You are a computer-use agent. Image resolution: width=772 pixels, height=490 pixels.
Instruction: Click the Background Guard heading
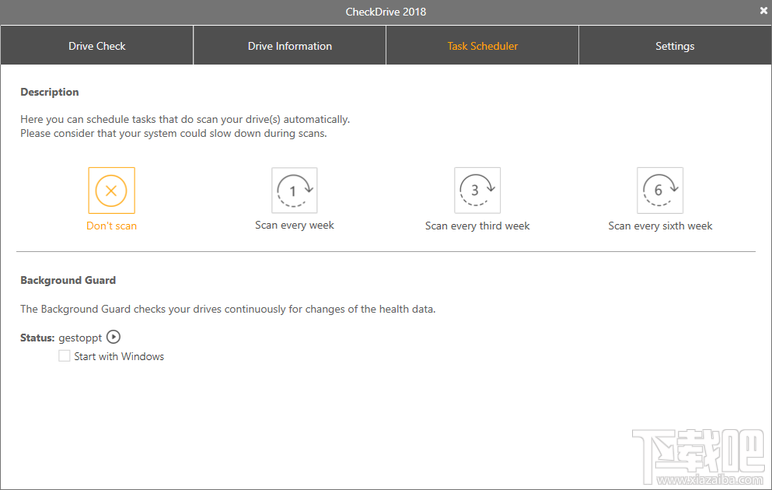click(x=68, y=280)
